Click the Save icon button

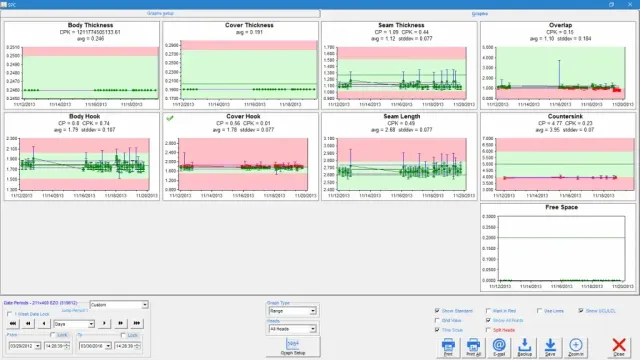(x=550, y=347)
